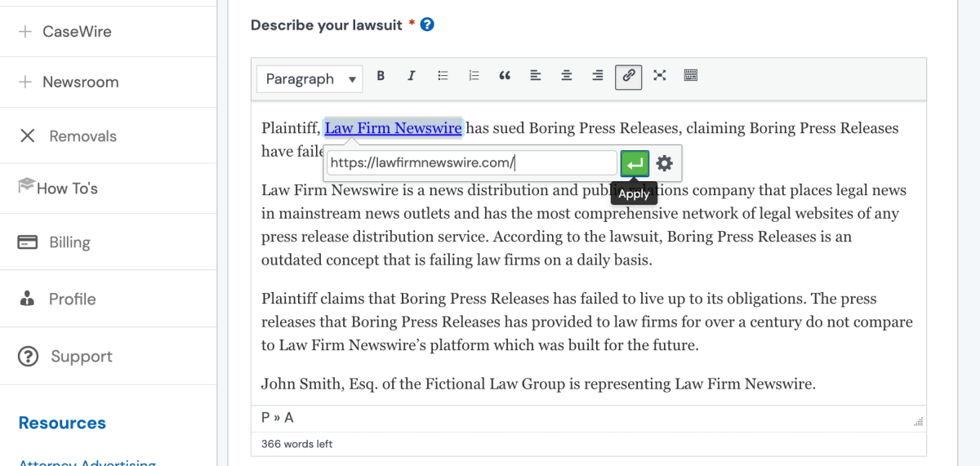Screen dimensions: 980x466
Task: Click the insert/edit link icon
Action: click(629, 77)
